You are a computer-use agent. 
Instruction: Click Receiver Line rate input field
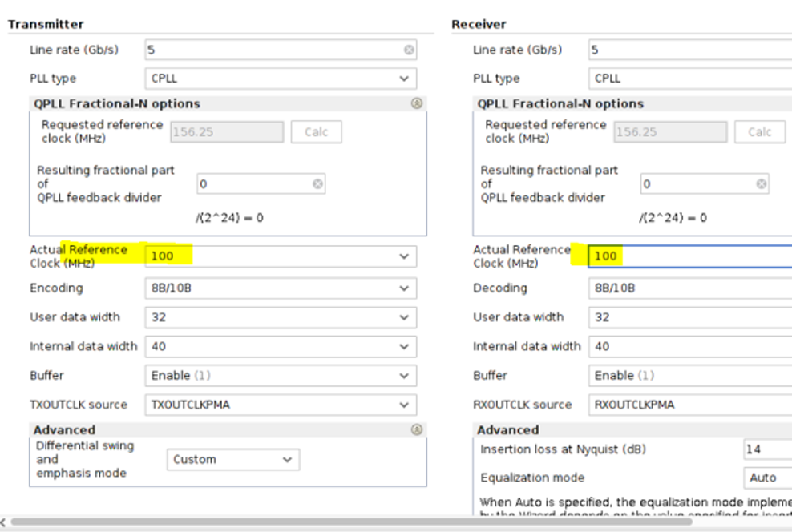pyautogui.click(x=690, y=50)
